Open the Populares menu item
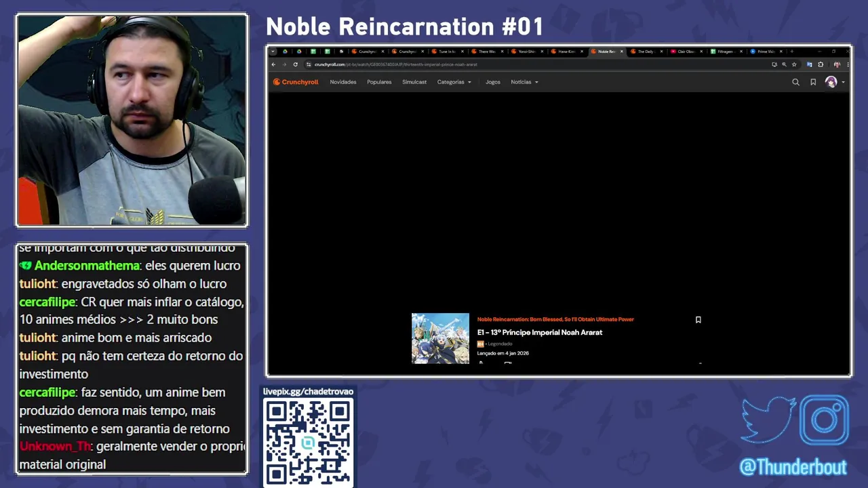Viewport: 868px width, 488px height. pos(379,82)
